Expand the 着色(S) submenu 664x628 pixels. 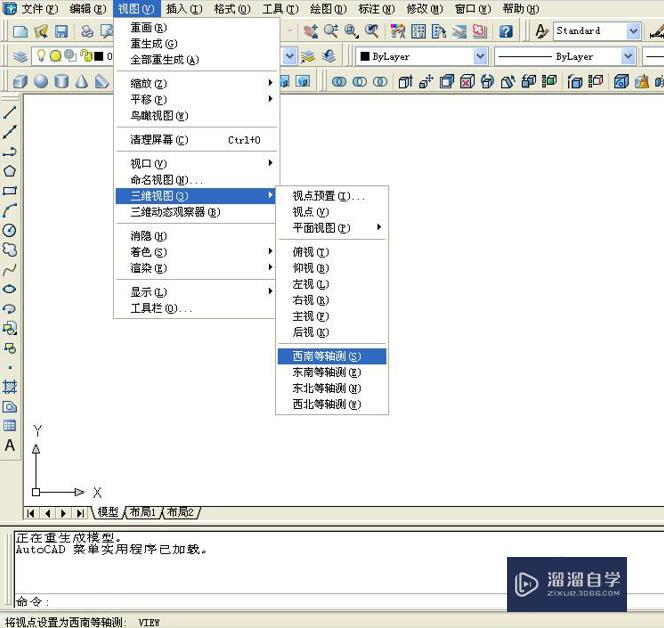(x=196, y=252)
